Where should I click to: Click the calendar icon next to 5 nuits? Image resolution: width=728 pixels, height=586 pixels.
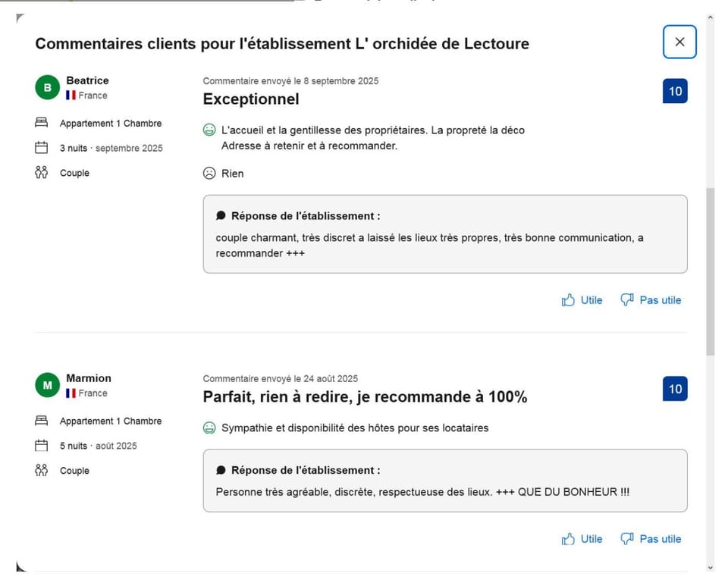coord(41,446)
